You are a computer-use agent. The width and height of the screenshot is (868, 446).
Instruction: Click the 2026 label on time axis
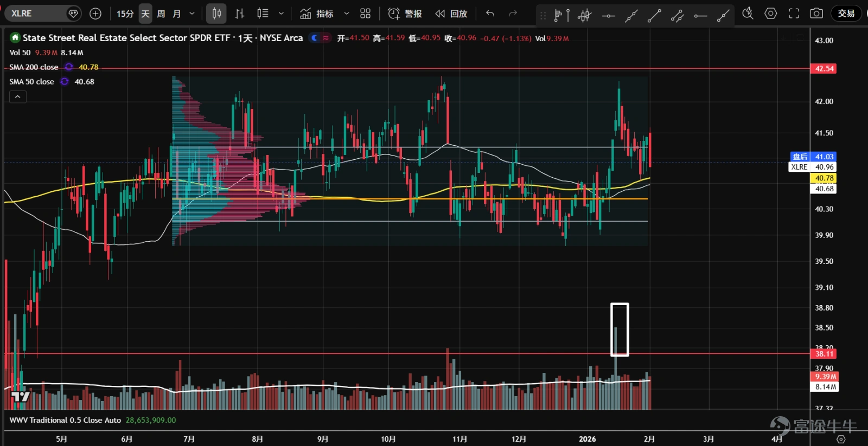[x=587, y=439]
